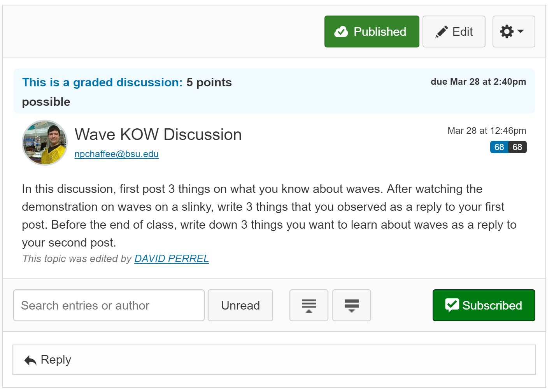
Task: Open the gear settings dropdown menu
Action: tap(513, 31)
